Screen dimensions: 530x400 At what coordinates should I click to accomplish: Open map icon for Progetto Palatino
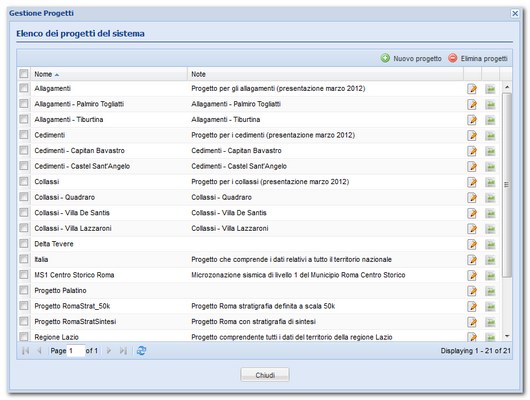[490, 291]
